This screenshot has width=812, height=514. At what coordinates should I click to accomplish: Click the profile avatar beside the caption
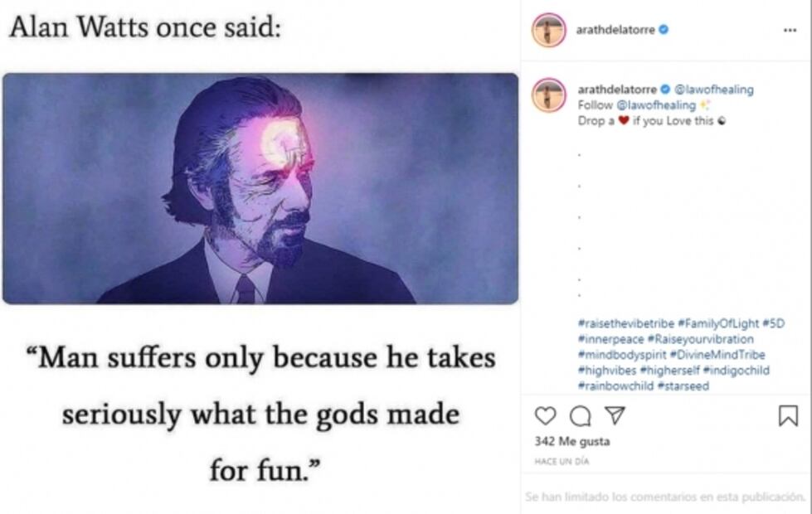tap(548, 95)
